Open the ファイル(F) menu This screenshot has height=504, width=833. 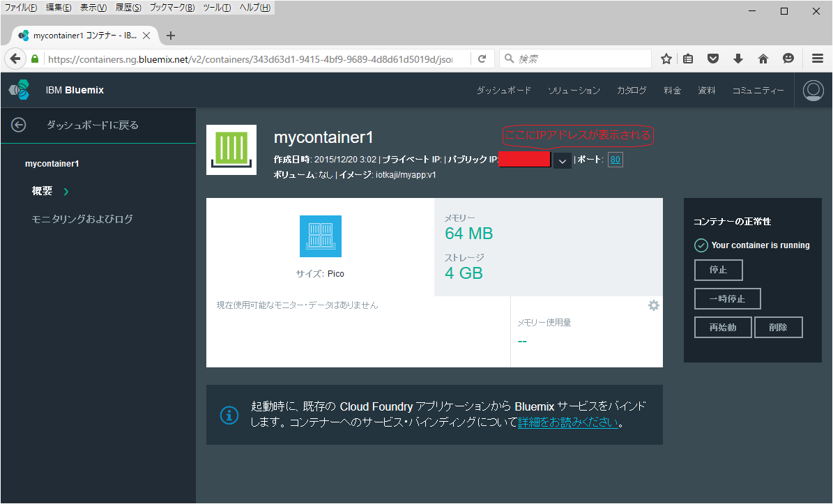(21, 8)
